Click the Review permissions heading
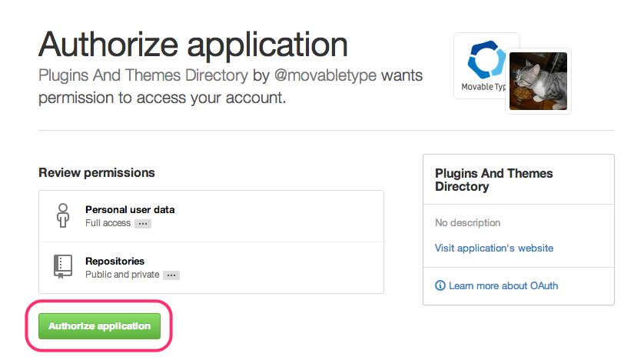The width and height of the screenshot is (644, 360). click(97, 172)
